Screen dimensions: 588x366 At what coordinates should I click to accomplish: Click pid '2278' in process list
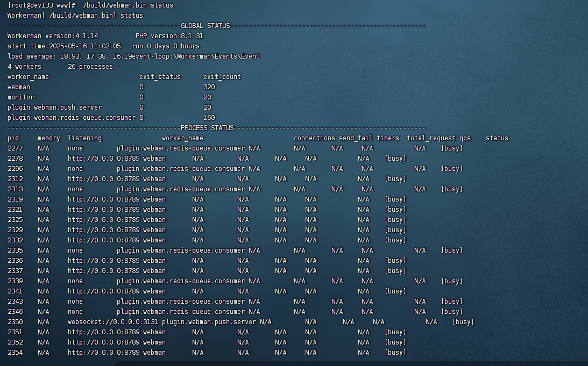pos(15,159)
